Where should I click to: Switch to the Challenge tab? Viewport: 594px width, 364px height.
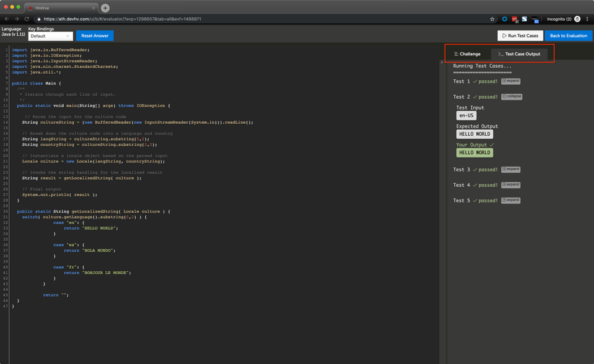(467, 54)
